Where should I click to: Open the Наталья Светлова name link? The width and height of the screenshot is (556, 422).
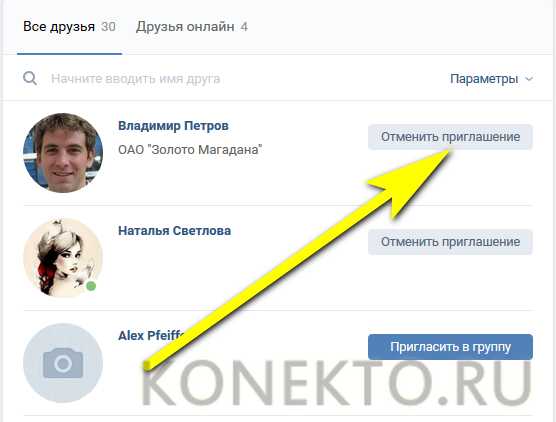click(174, 231)
